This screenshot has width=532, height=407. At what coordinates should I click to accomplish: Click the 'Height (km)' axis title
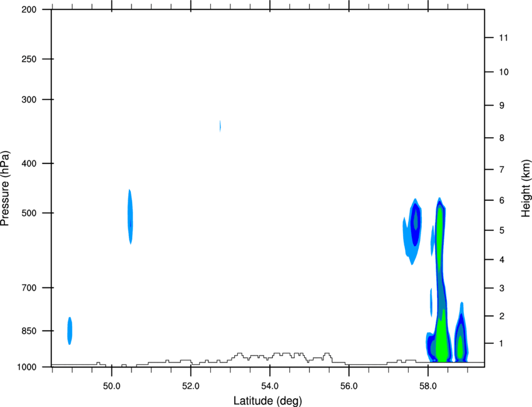pos(526,188)
